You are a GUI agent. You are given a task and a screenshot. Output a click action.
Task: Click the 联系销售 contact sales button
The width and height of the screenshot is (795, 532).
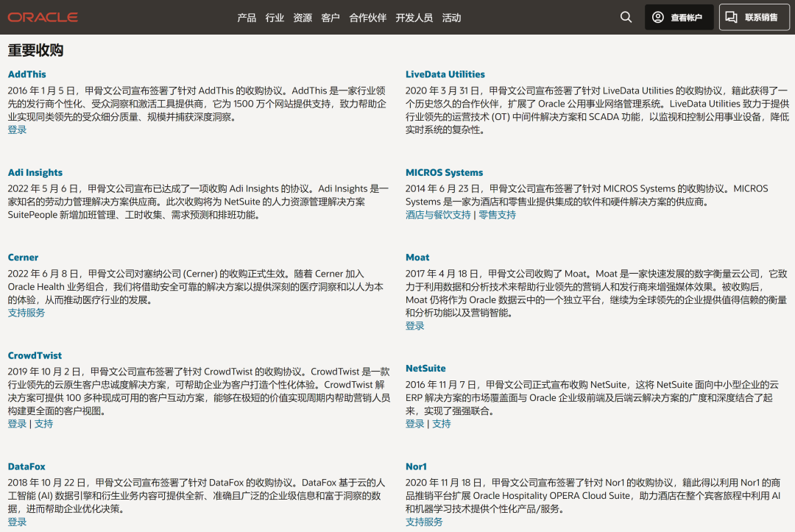[754, 17]
